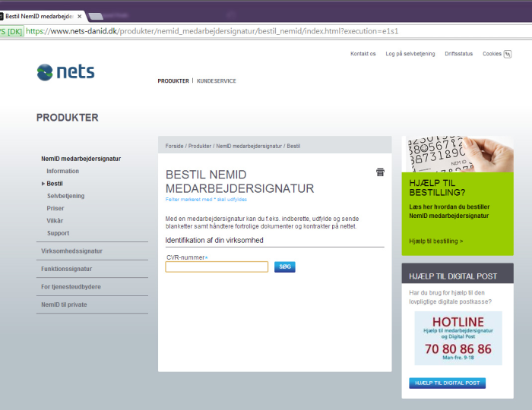
Task: Close the Bestil NemID browser tab
Action: 79,16
